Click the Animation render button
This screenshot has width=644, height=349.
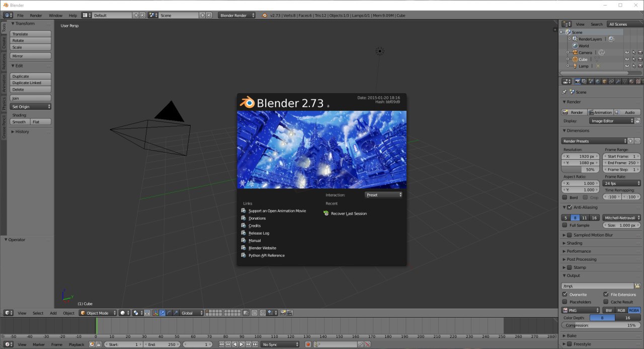point(601,112)
